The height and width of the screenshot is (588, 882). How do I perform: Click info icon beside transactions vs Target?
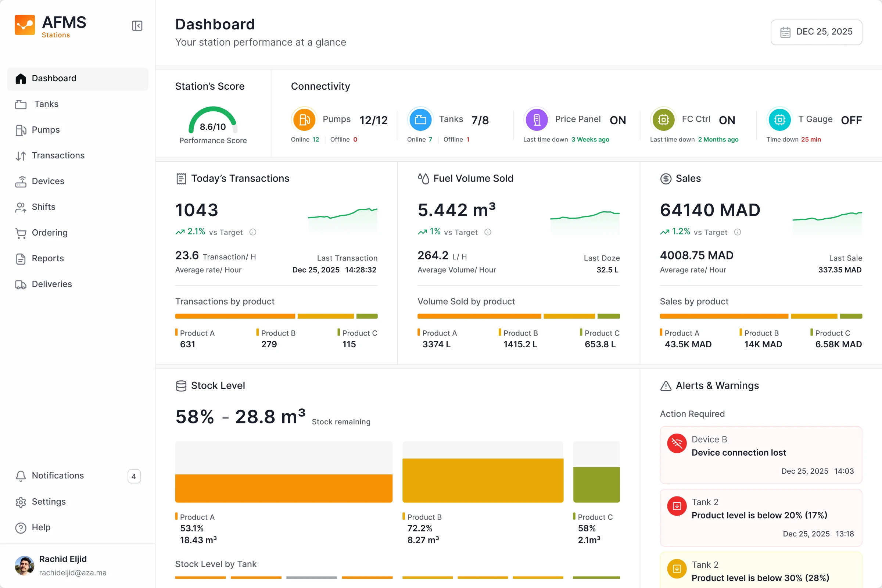pyautogui.click(x=253, y=232)
